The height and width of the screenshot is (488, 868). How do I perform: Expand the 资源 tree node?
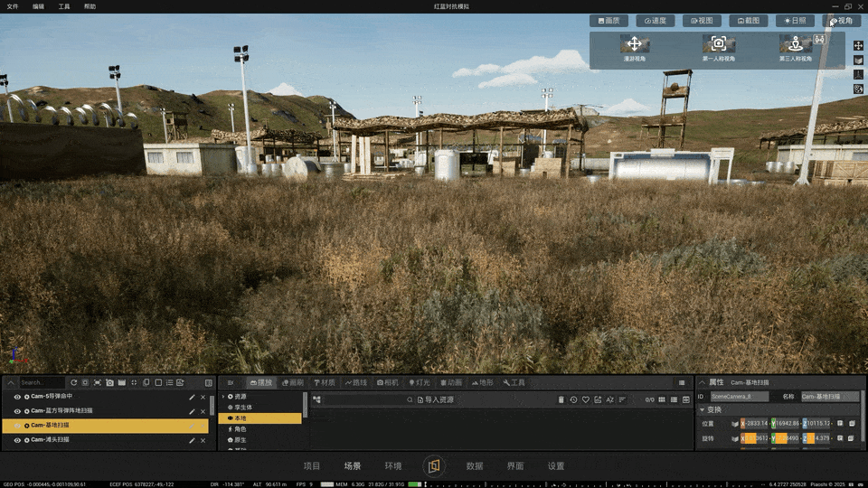coord(223,397)
